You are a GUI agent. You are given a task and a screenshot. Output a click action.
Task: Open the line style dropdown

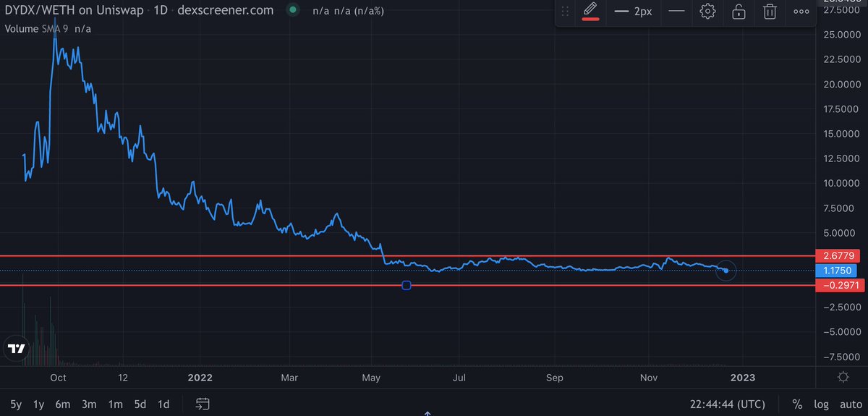tap(676, 12)
